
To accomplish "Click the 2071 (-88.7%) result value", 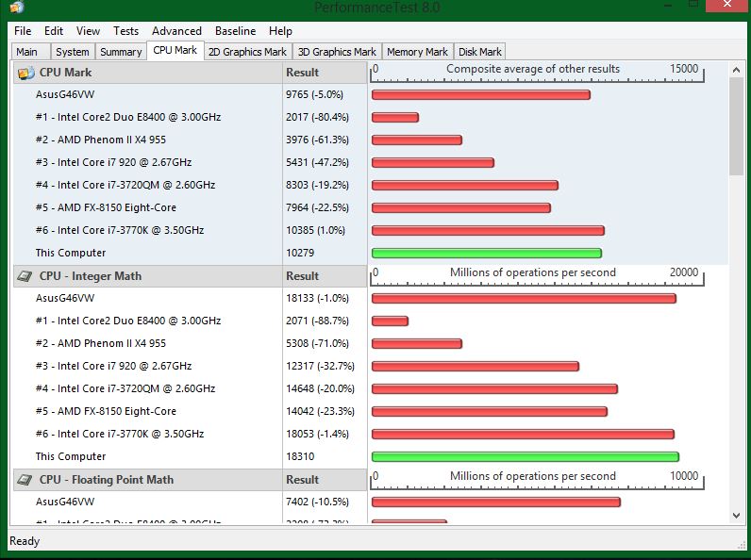I will point(318,321).
